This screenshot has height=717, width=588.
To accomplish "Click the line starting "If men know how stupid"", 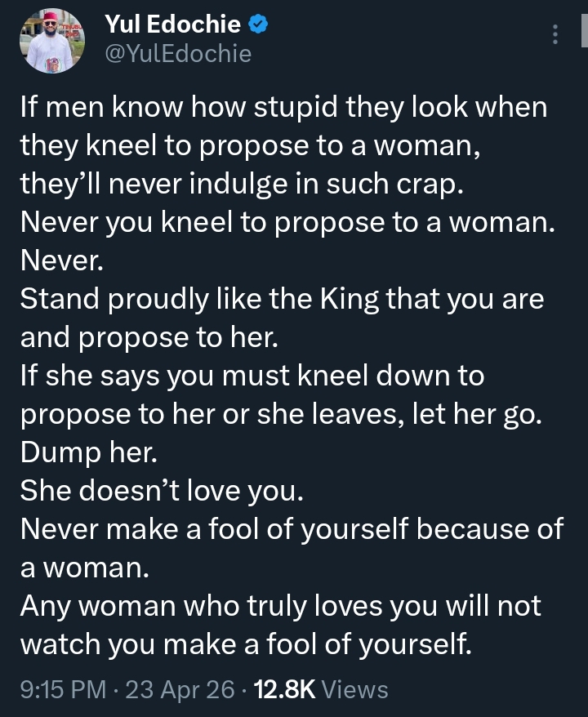I will click(283, 109).
